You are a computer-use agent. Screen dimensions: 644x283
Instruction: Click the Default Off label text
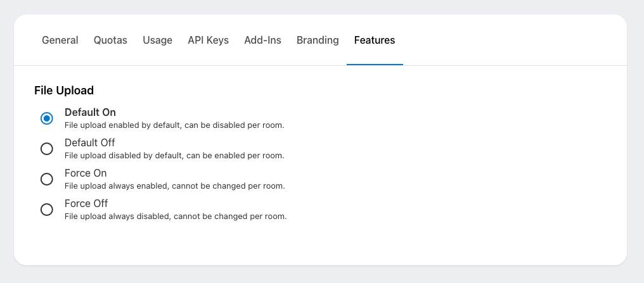coord(90,142)
